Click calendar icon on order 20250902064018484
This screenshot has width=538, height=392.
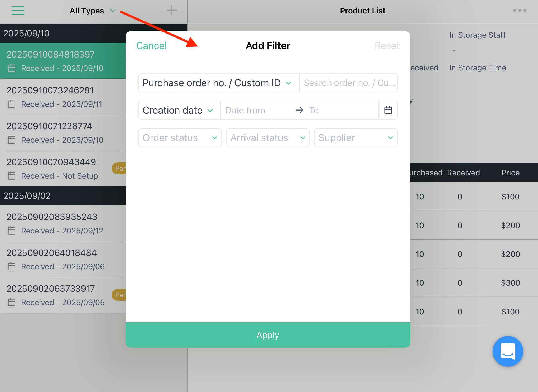[x=12, y=266]
